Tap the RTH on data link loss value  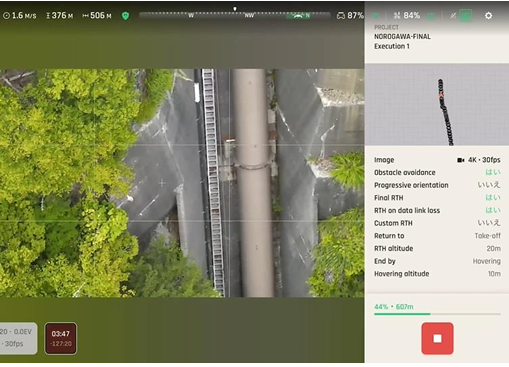pos(493,210)
